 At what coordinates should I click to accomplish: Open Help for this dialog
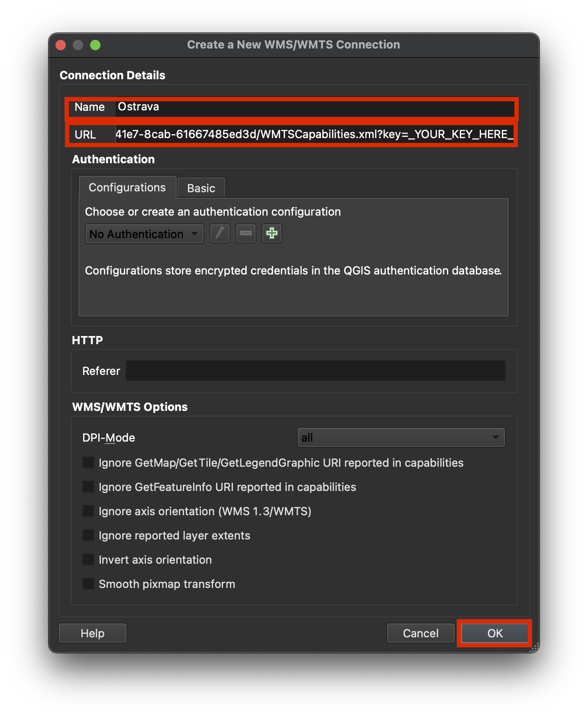coord(93,633)
